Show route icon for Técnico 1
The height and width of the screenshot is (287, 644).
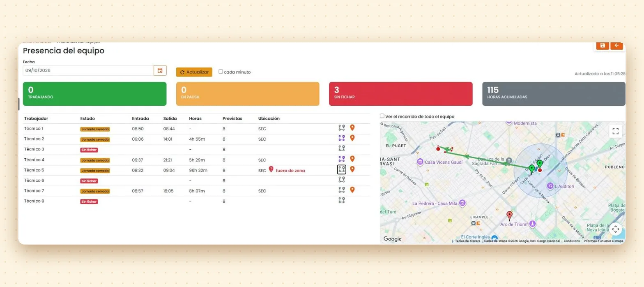[x=342, y=128]
